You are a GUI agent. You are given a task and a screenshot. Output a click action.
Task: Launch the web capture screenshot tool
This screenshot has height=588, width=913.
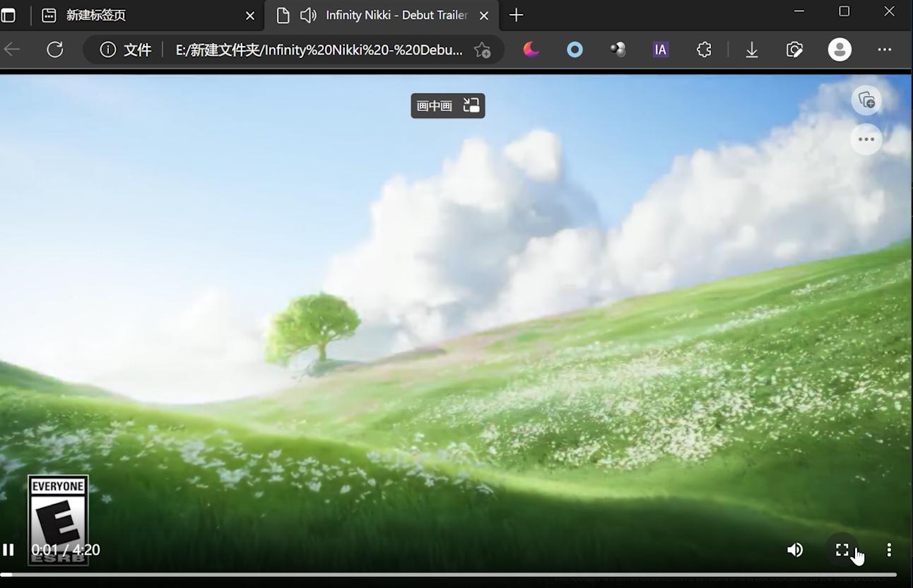tap(794, 49)
